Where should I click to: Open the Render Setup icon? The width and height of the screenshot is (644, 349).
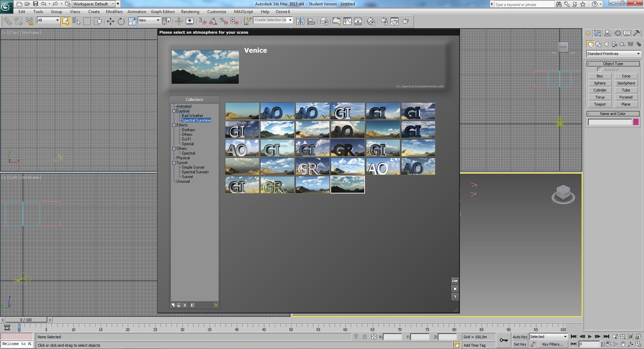point(384,21)
